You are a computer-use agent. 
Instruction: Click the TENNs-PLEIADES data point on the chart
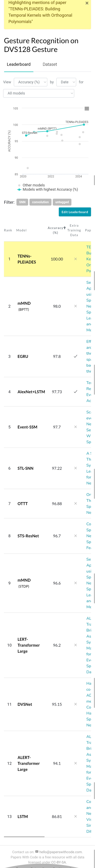[84, 125]
